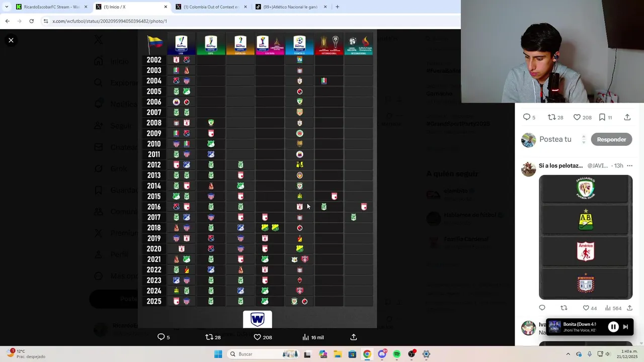Pause the Bonita song in media popup

point(613,327)
